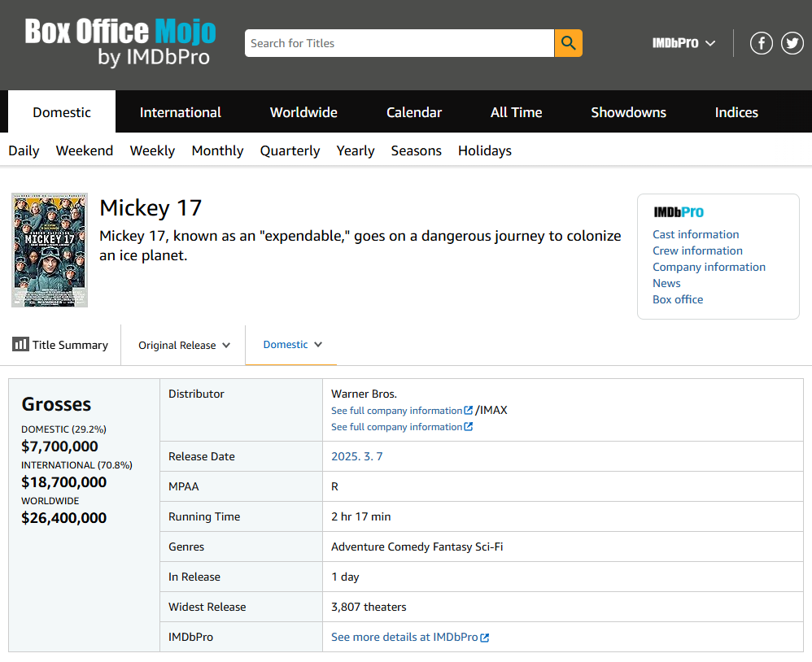This screenshot has width=812, height=662.
Task: Open Crew information link
Action: pos(697,250)
